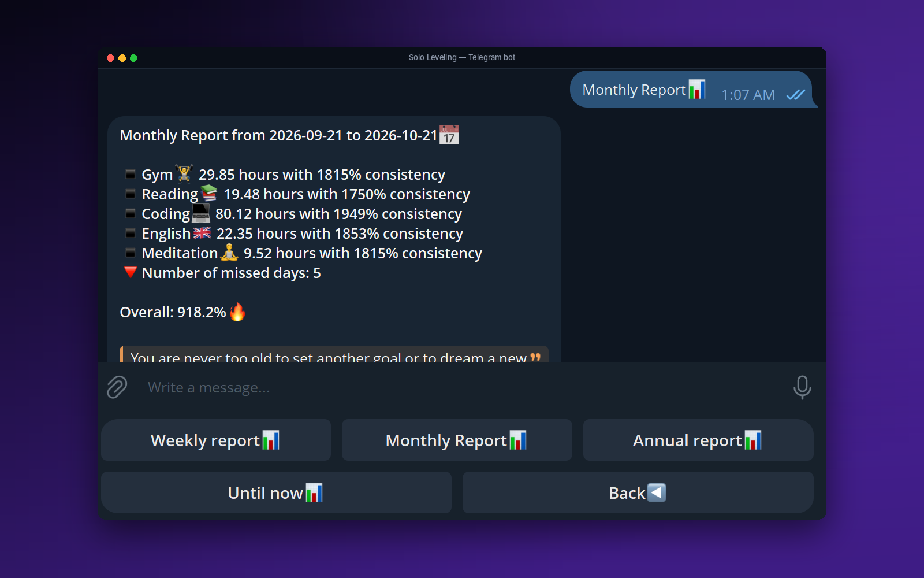This screenshot has width=924, height=578.
Task: Close the window with the red button
Action: tap(110, 58)
